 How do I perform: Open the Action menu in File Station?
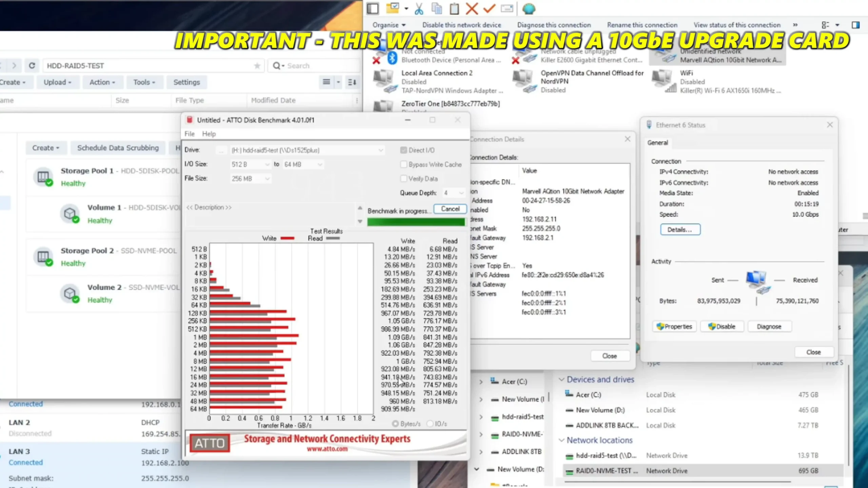102,82
